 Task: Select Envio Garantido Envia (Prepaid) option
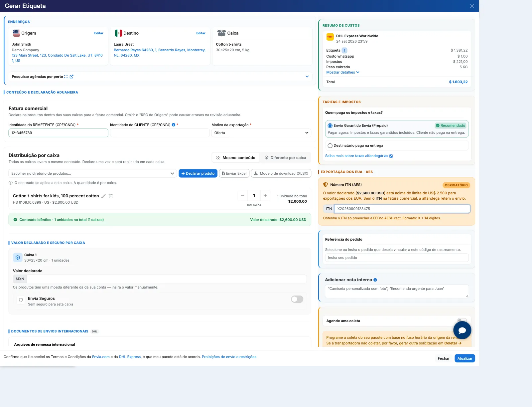pyautogui.click(x=330, y=125)
